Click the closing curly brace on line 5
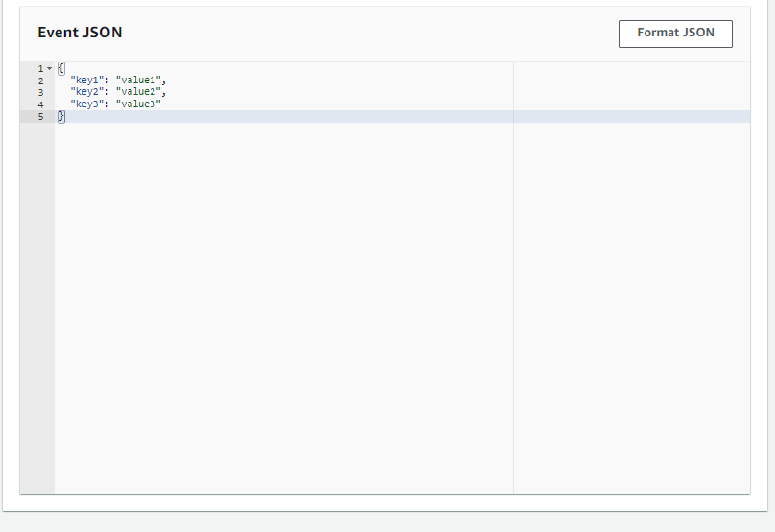 coord(61,116)
